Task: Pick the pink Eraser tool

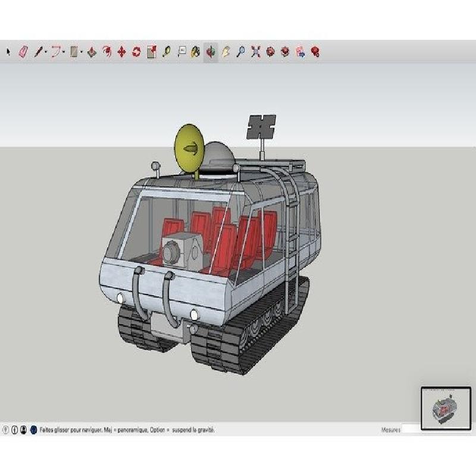Action: 23,52
